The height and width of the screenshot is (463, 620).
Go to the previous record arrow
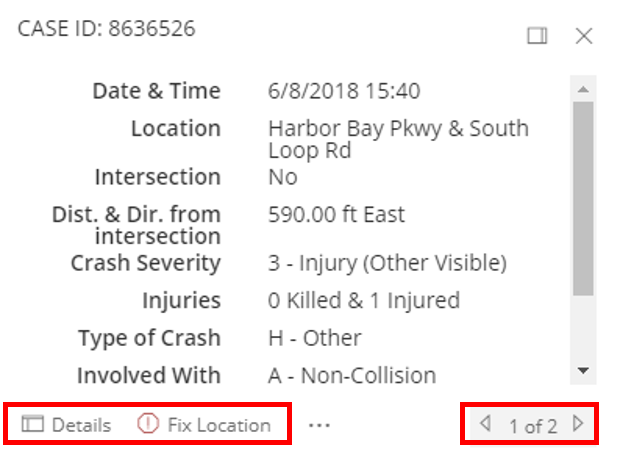(485, 423)
